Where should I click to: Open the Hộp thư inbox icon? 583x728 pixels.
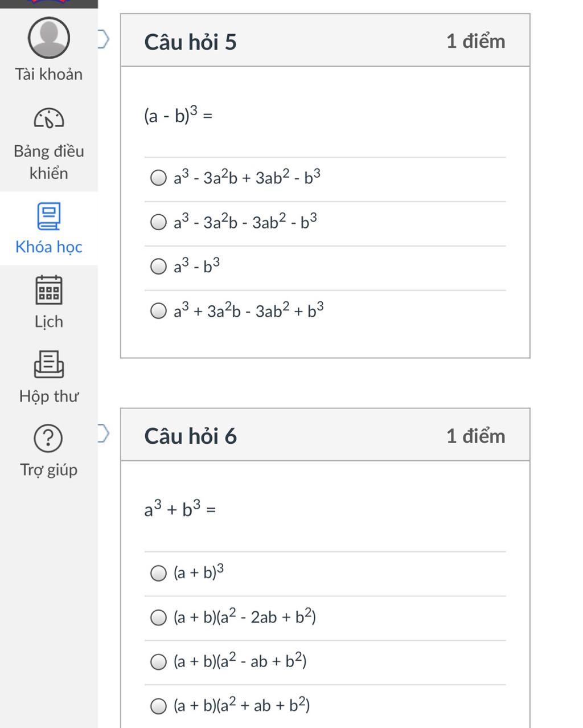pyautogui.click(x=49, y=365)
